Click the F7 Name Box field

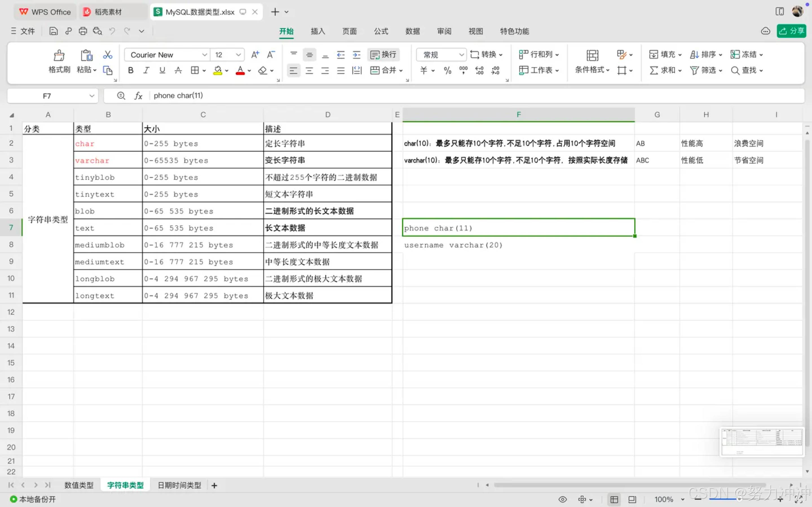pyautogui.click(x=47, y=96)
